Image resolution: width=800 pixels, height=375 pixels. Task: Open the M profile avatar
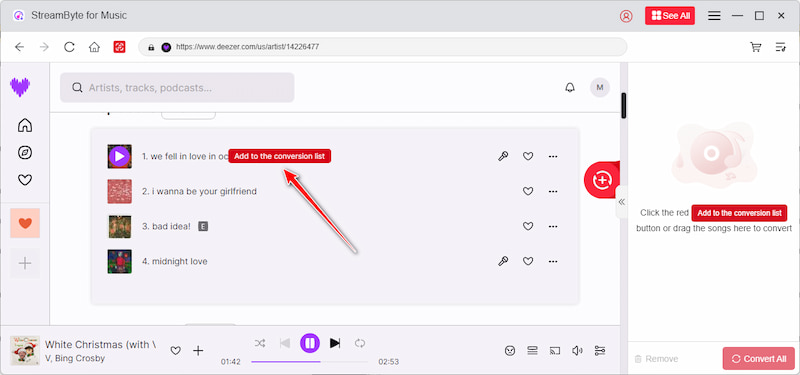600,88
